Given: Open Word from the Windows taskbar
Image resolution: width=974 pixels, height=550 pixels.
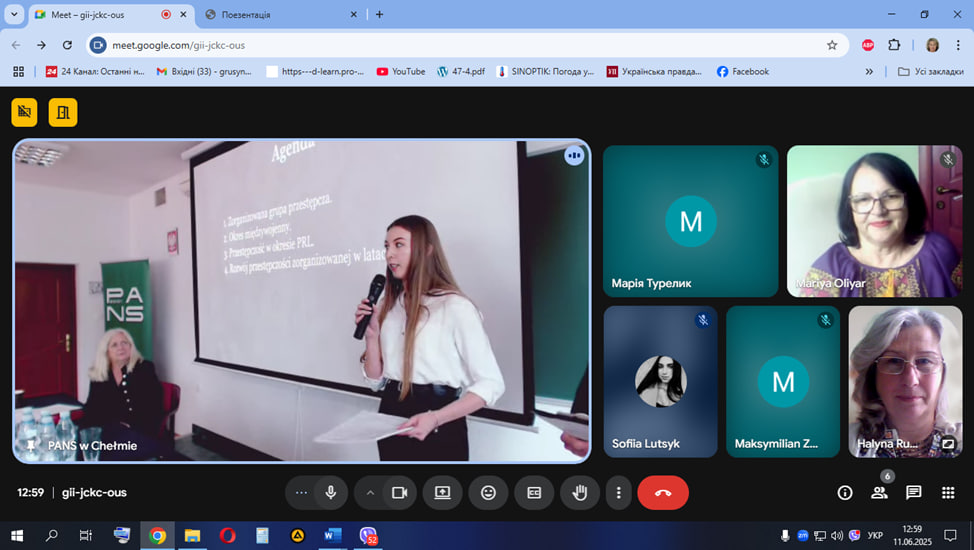Looking at the screenshot, I should tap(332, 536).
